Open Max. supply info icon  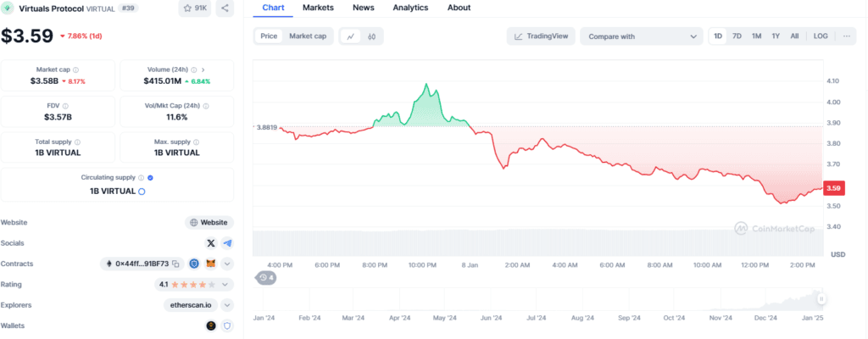pos(197,142)
